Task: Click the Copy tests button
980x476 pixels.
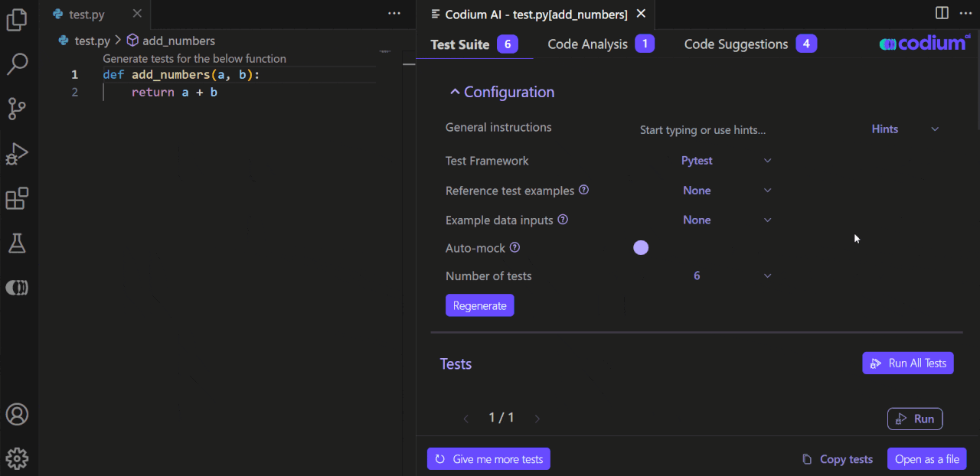Action: coord(838,459)
